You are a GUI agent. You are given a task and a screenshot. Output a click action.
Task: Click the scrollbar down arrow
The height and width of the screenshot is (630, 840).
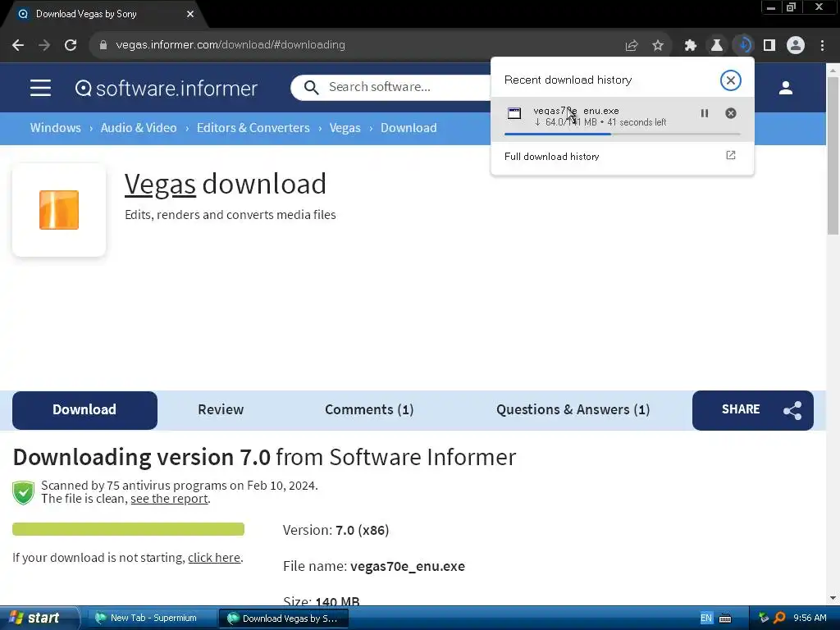click(833, 598)
